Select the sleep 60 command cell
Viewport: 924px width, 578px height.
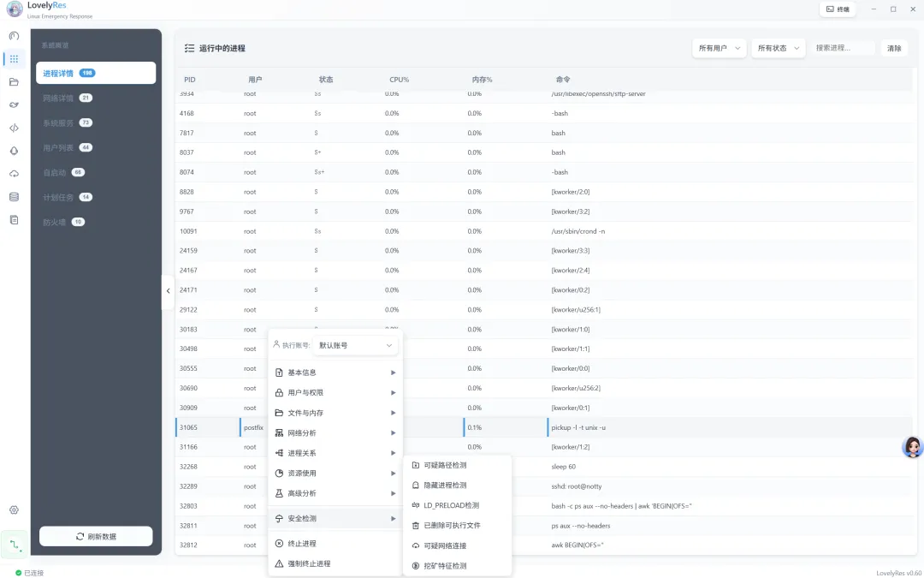pos(563,467)
